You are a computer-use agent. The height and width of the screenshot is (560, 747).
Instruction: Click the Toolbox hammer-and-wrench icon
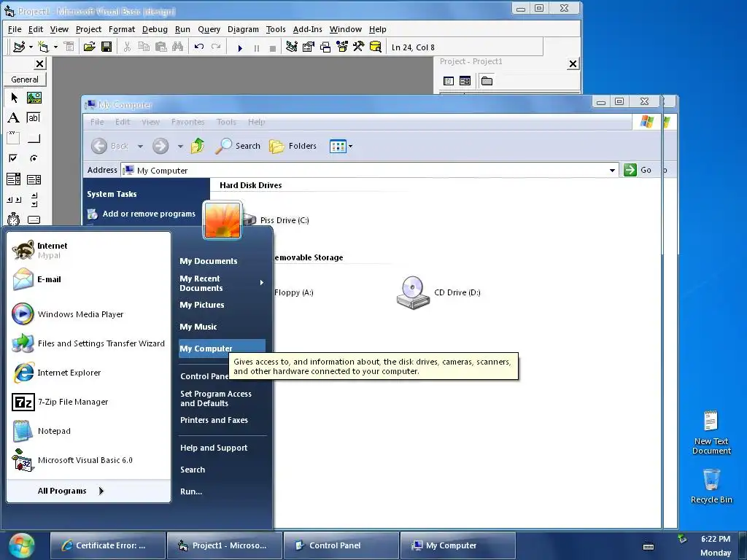pyautogui.click(x=358, y=47)
